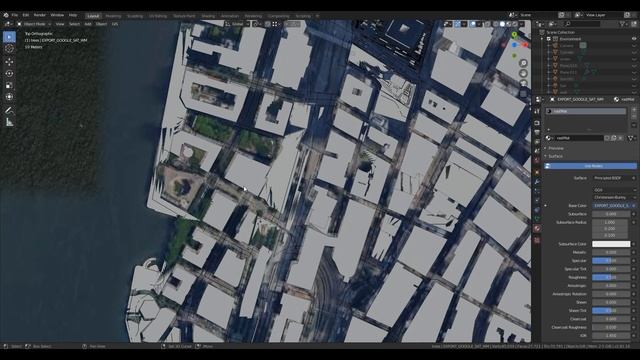Toggle visibility of Plane.011 row
This screenshot has height=360, width=640.
pyautogui.click(x=634, y=73)
